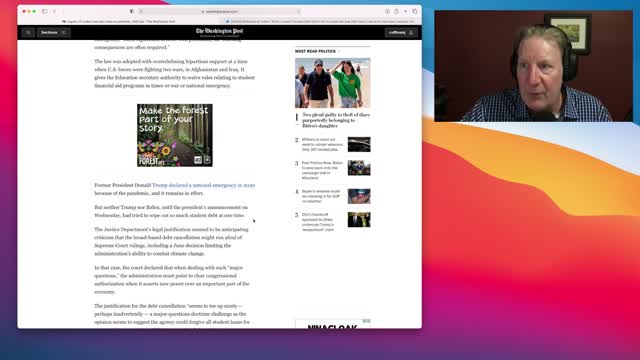
Task: Click the second most-read story thumbnail
Action: click(x=359, y=144)
